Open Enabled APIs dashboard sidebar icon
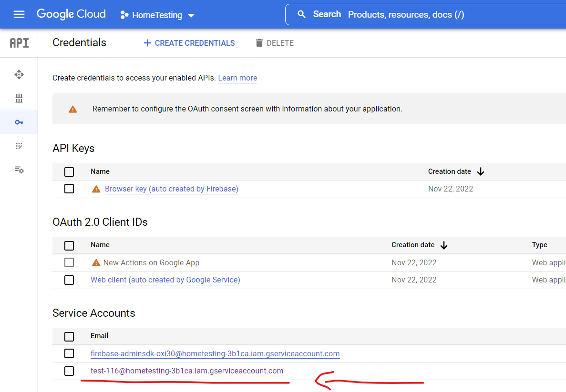The image size is (566, 392). [x=19, y=75]
